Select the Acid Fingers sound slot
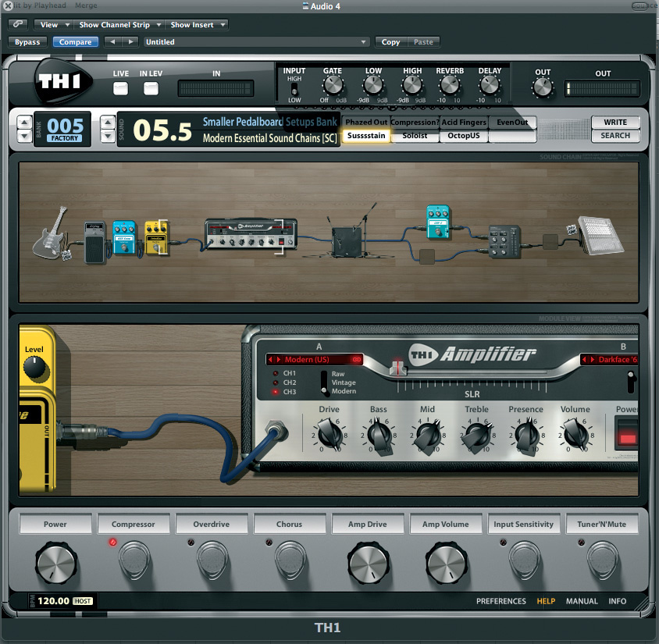This screenshot has width=659, height=644. tap(464, 123)
